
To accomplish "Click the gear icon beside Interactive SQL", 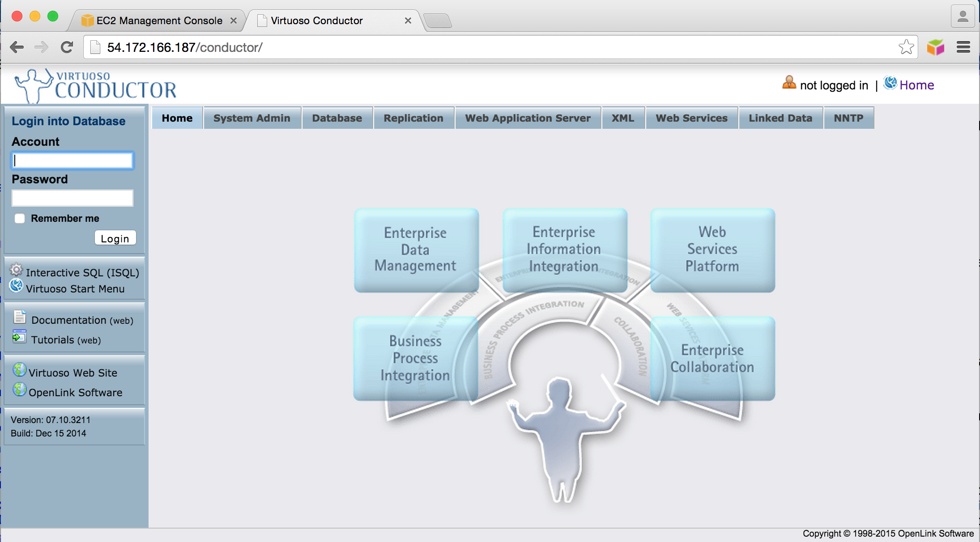I will point(17,270).
